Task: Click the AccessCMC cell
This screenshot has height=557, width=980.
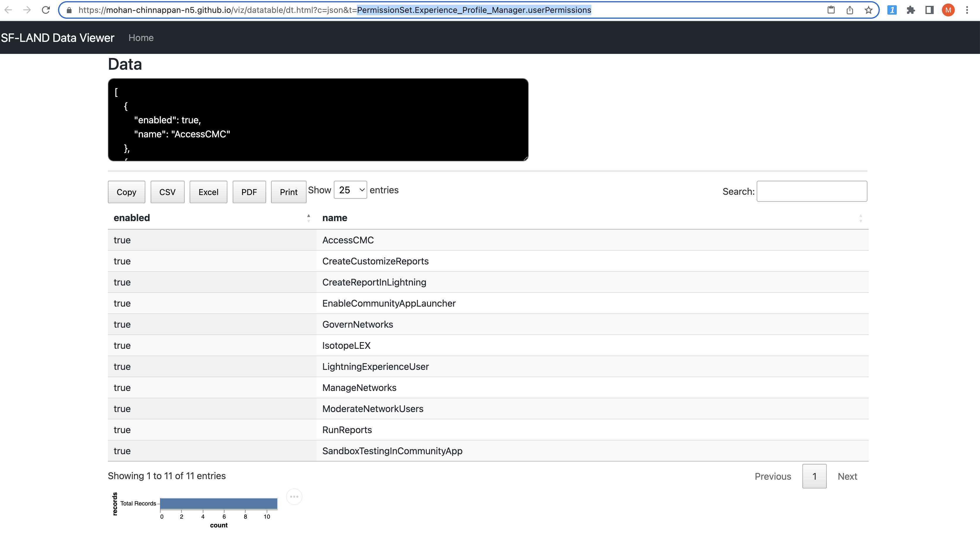Action: click(592, 240)
